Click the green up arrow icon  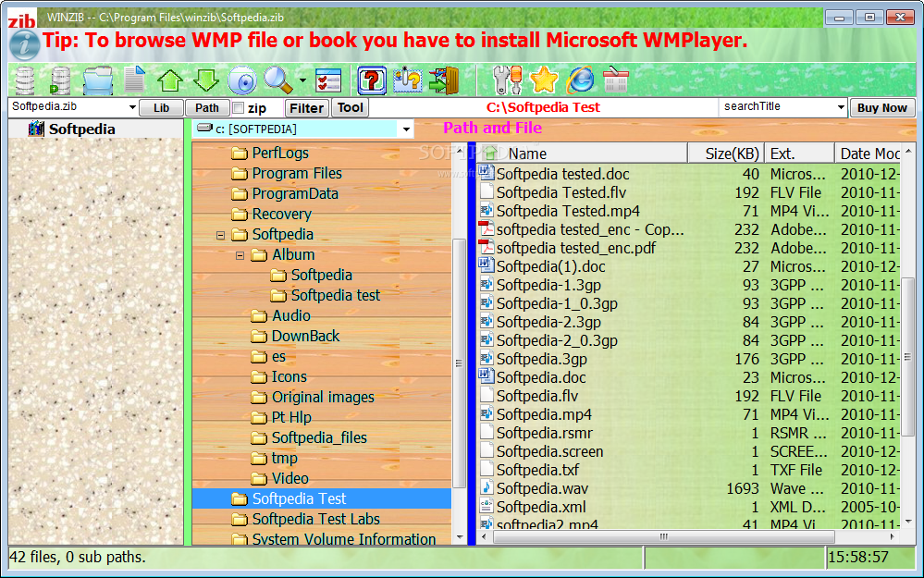[x=170, y=80]
